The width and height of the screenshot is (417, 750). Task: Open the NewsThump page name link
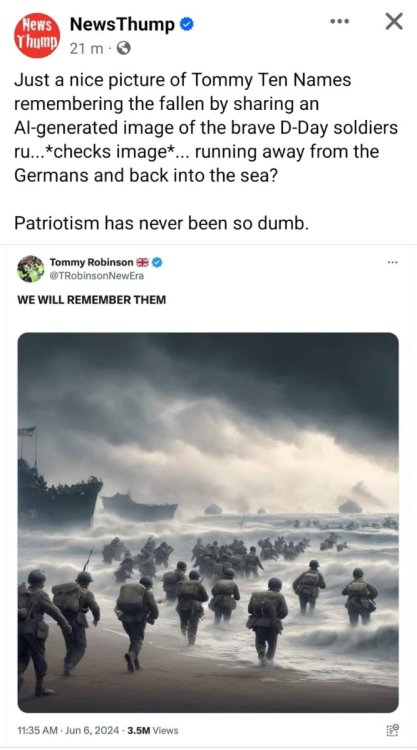(x=122, y=24)
